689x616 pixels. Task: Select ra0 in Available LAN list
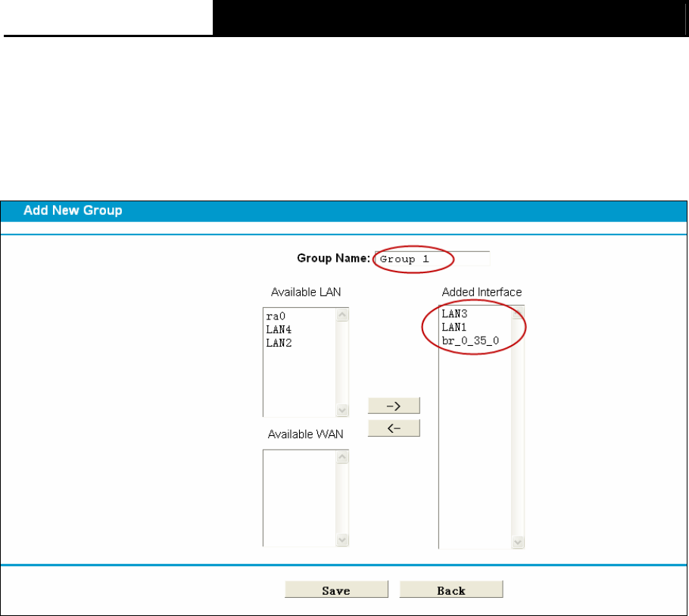276,316
